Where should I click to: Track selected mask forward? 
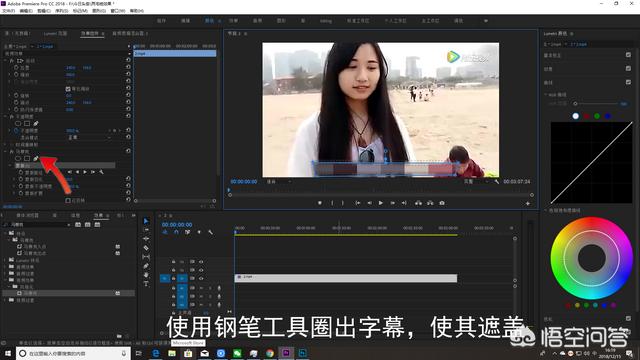coord(85,172)
